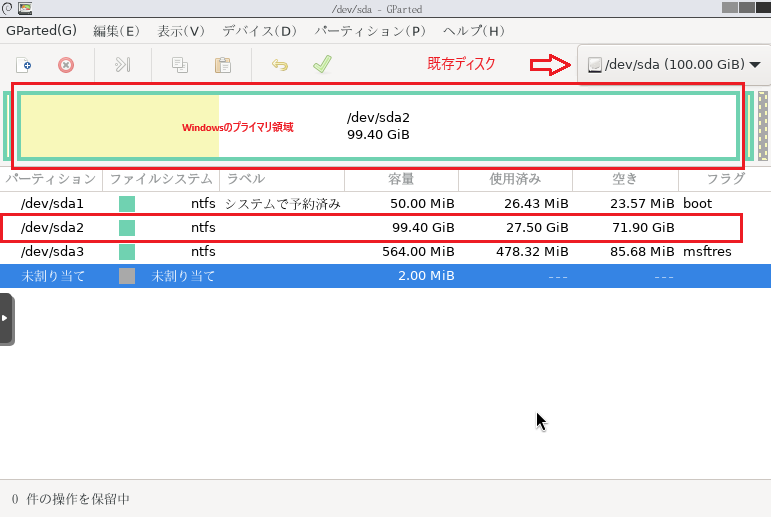This screenshot has height=517, width=771.
Task: Select the /dev/sda3 partition row
Action: point(386,252)
